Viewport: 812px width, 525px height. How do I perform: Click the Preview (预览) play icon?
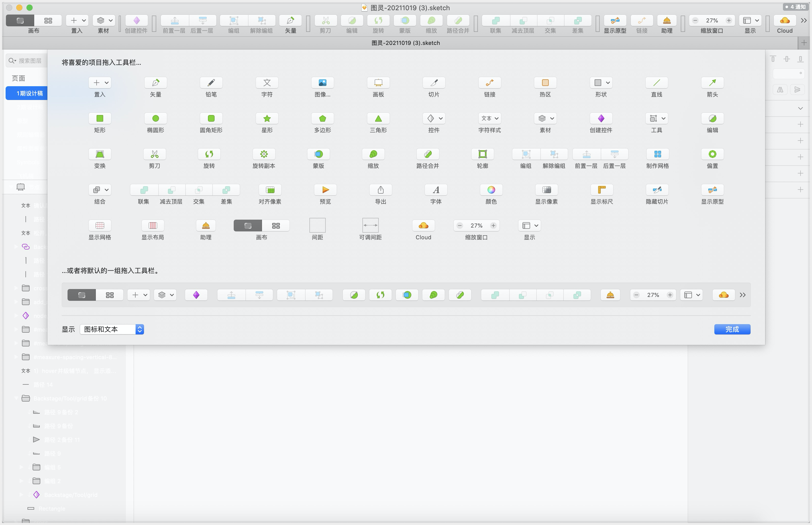click(325, 190)
